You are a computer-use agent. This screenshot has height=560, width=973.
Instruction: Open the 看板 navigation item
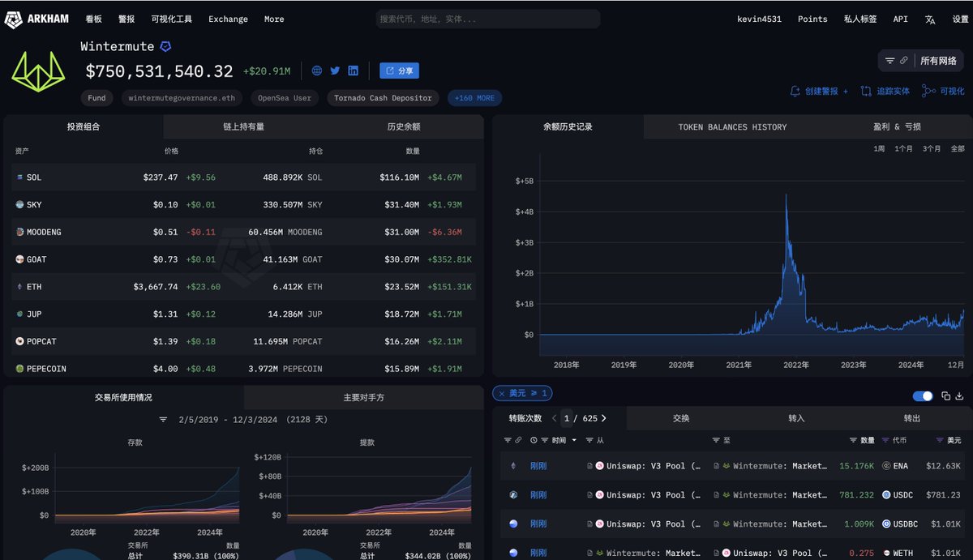click(94, 19)
